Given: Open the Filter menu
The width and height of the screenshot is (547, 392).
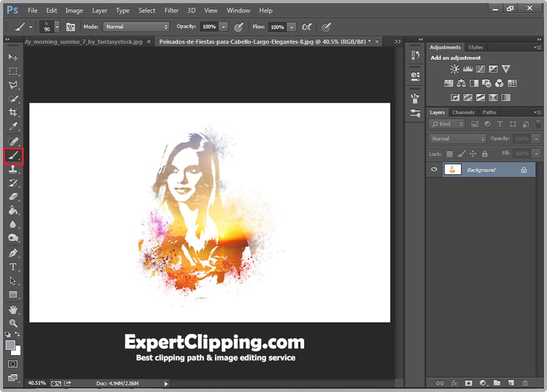Looking at the screenshot, I should click(x=171, y=11).
